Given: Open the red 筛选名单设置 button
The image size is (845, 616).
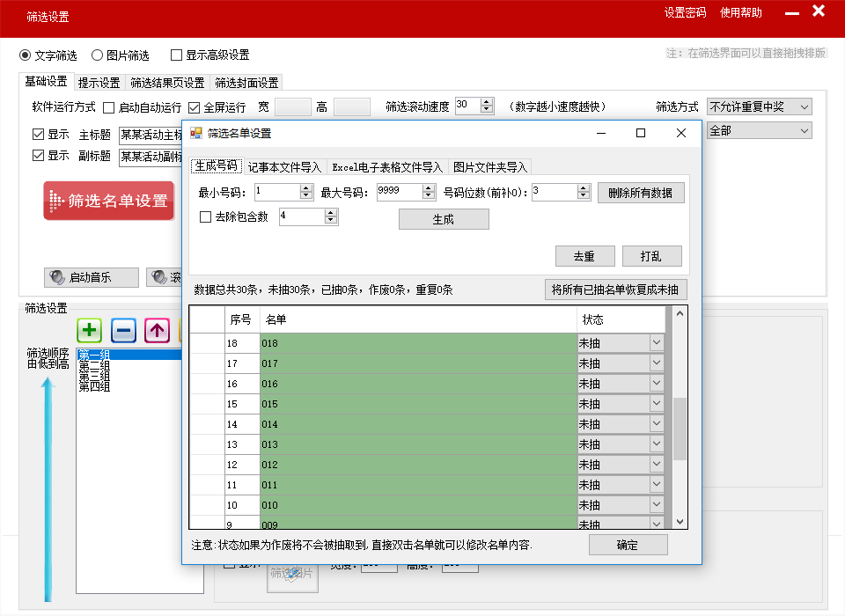Looking at the screenshot, I should click(x=109, y=201).
